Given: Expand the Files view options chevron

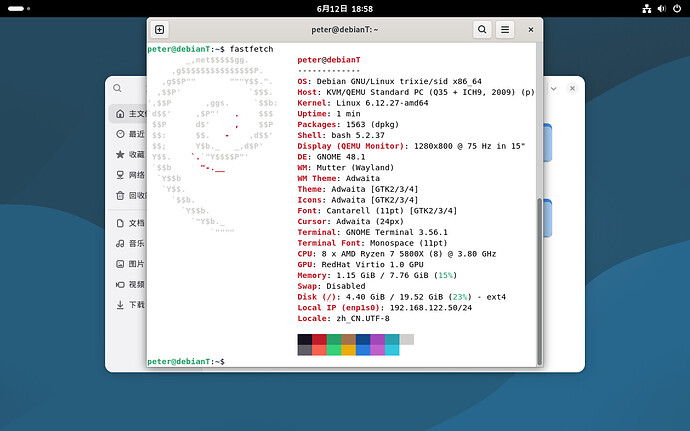Looking at the screenshot, I should (554, 88).
